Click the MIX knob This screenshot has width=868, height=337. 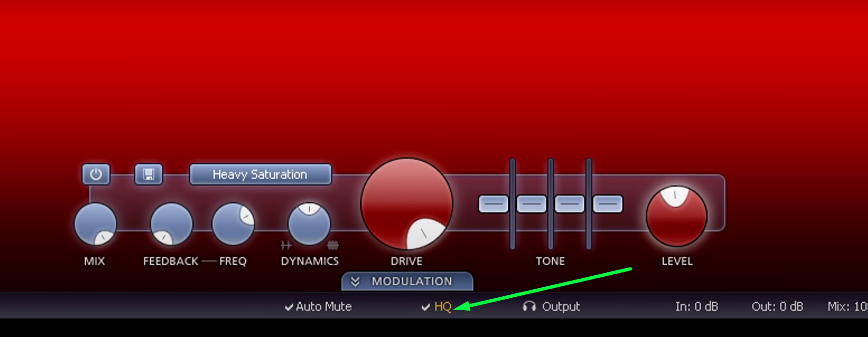[x=95, y=224]
